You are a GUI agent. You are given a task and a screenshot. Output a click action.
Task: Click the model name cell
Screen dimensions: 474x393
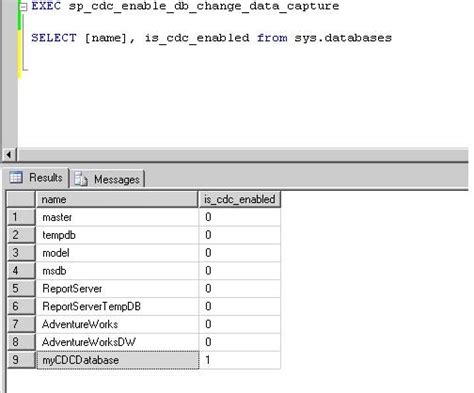click(x=117, y=253)
